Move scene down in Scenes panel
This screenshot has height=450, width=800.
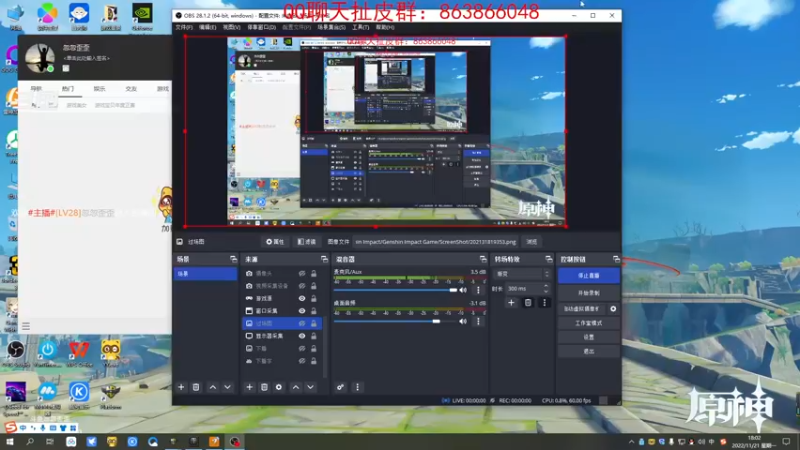pyautogui.click(x=228, y=387)
